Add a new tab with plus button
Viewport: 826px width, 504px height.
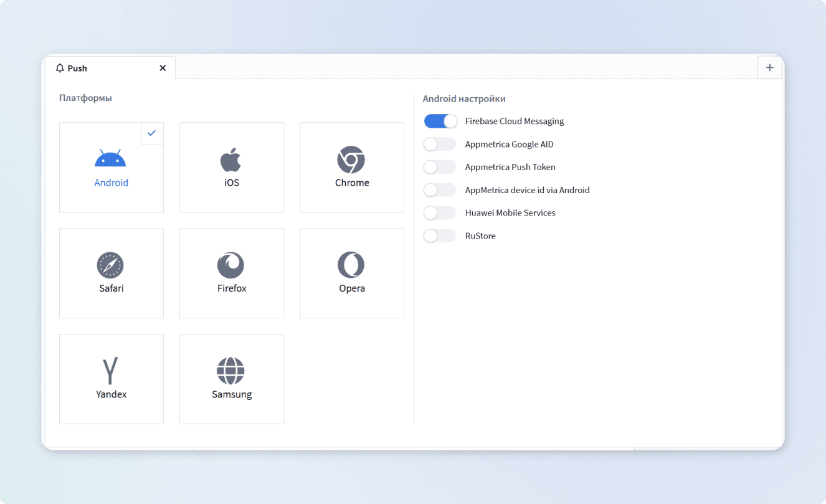coord(770,67)
